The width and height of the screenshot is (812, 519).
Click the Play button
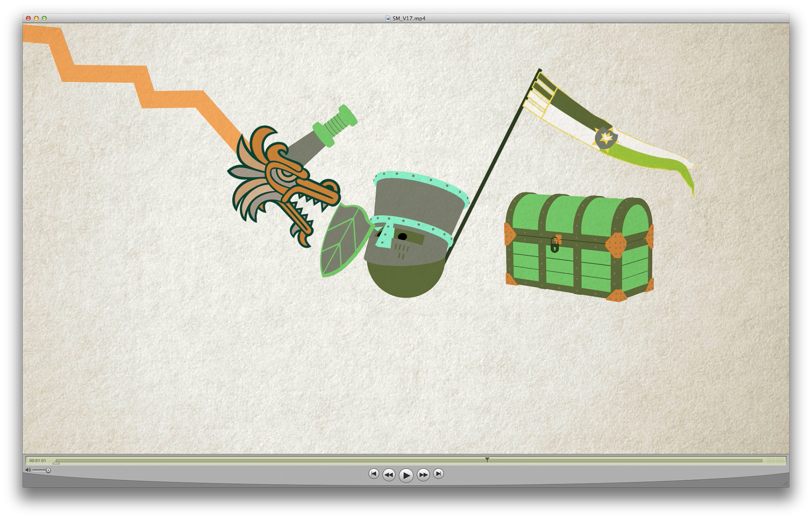tap(406, 475)
